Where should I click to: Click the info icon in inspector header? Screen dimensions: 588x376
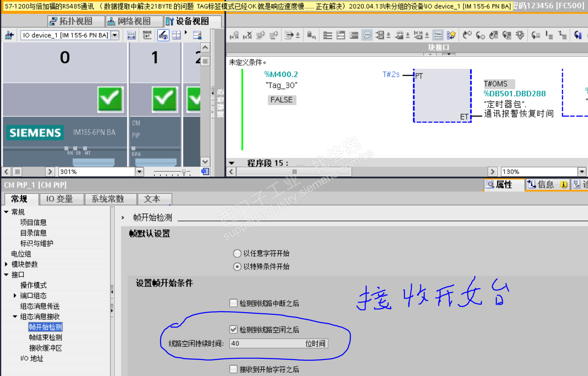pyautogui.click(x=531, y=185)
